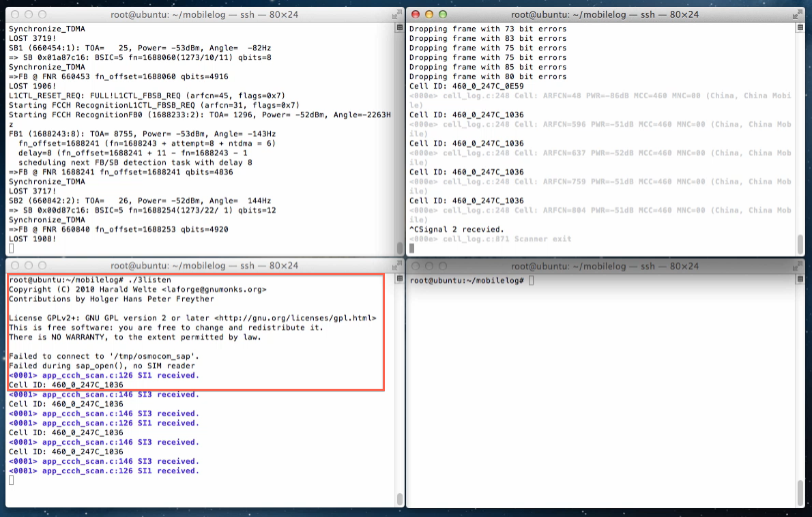Enter full screen in top-right terminal window
Viewport: 812px width, 517px height.
[x=797, y=14]
